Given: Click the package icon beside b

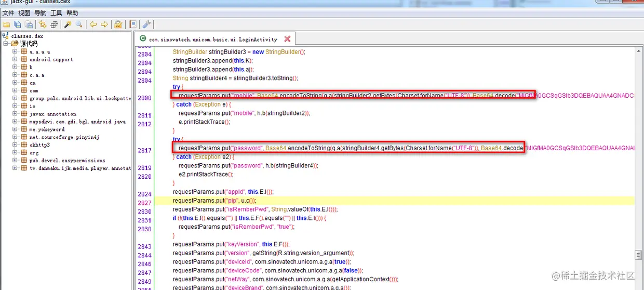Looking at the screenshot, I should [x=23, y=67].
